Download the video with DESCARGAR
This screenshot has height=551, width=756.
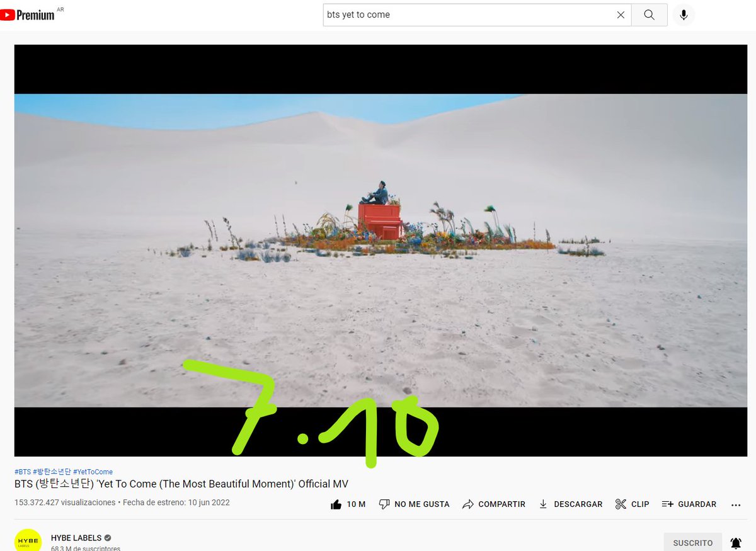(571, 504)
